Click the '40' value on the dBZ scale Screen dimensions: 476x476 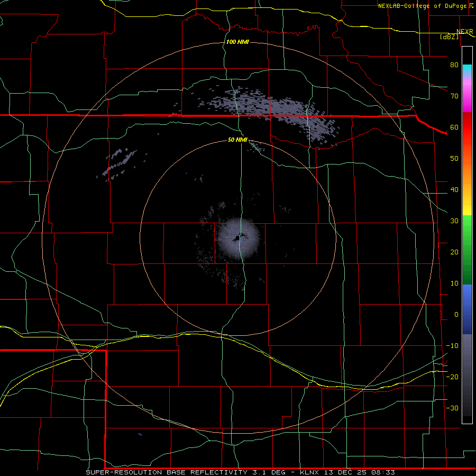point(454,190)
